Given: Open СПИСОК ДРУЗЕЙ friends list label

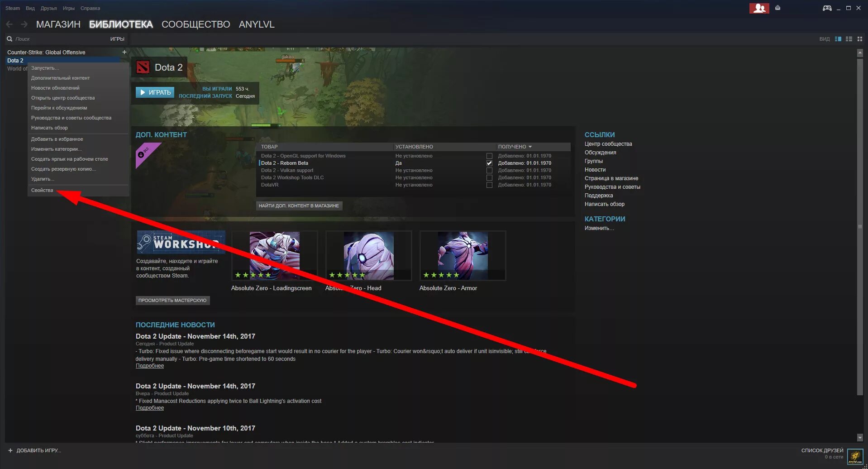Looking at the screenshot, I should pos(822,450).
